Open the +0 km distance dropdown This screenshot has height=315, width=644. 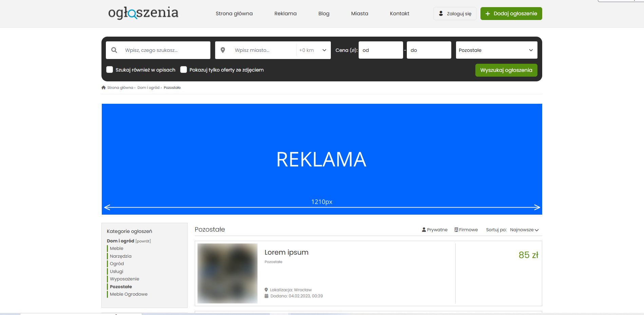[x=313, y=50]
